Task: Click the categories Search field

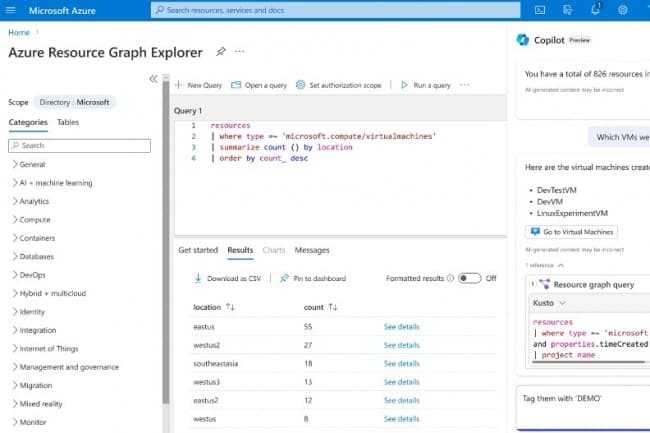Action: coord(80,145)
